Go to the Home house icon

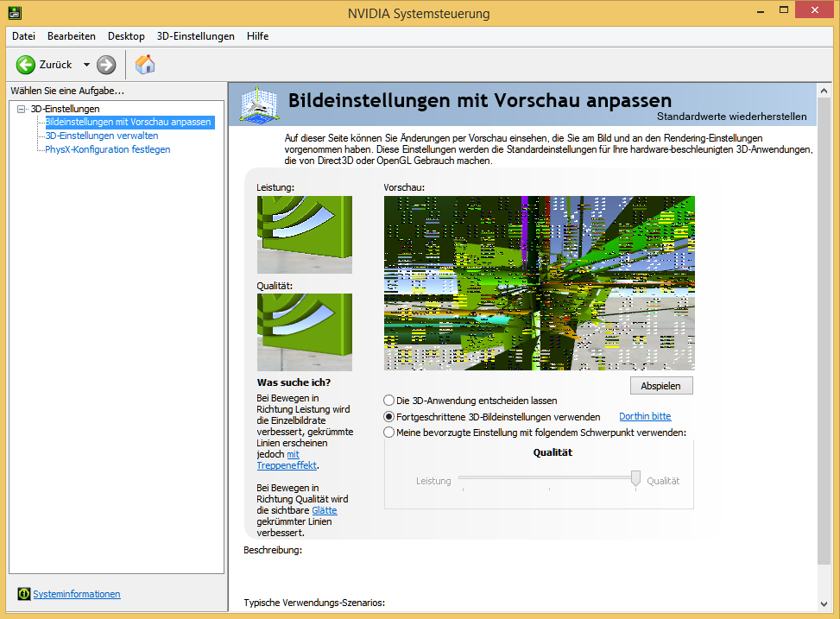click(x=145, y=64)
